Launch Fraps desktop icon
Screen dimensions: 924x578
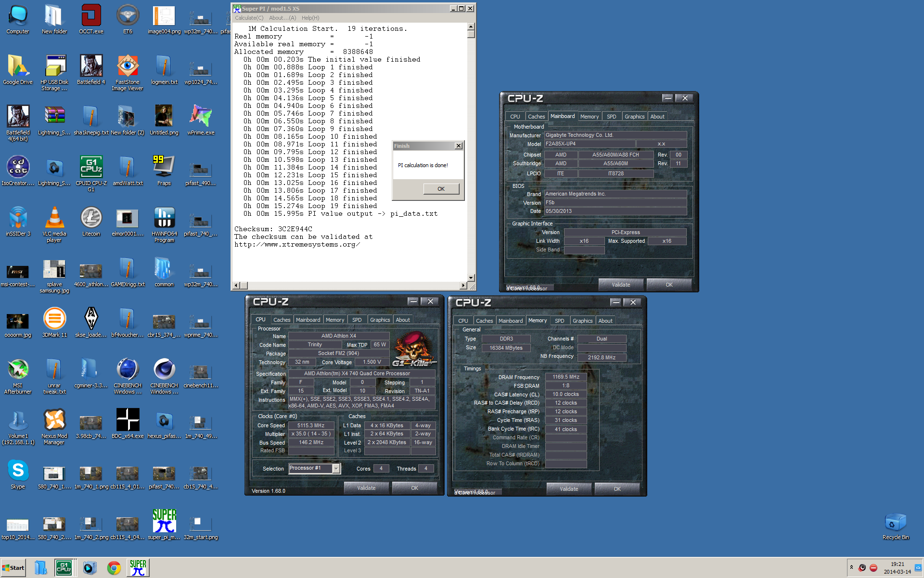(x=164, y=171)
